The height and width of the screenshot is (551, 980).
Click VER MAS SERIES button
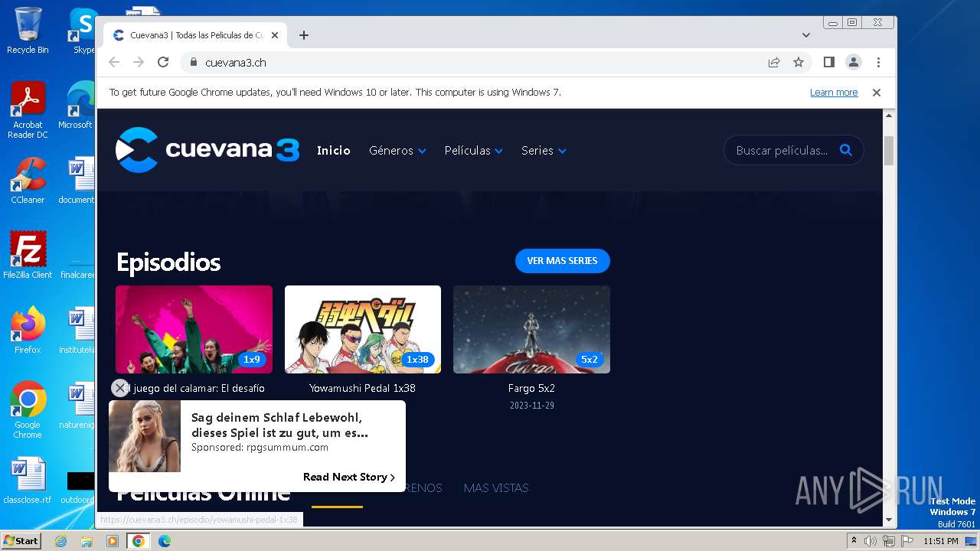pyautogui.click(x=563, y=261)
